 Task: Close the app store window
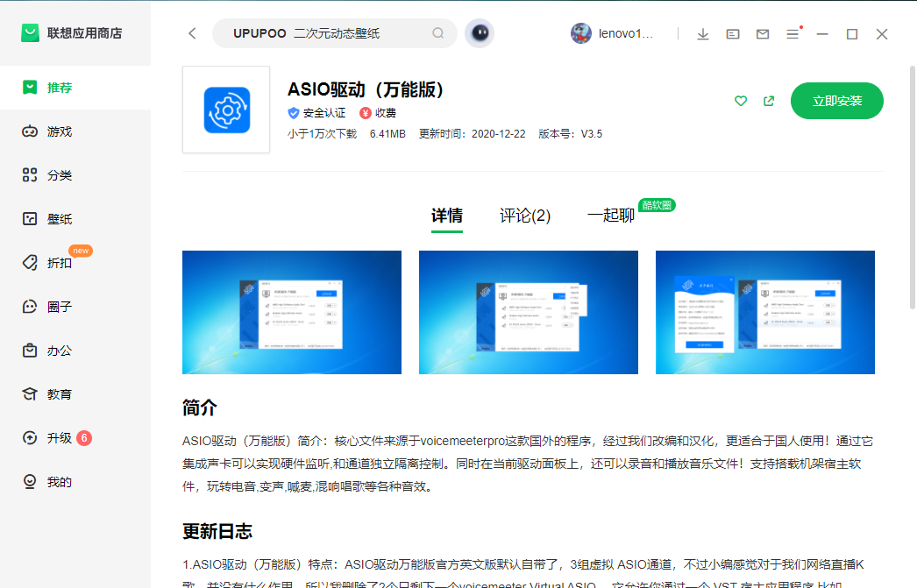[882, 34]
